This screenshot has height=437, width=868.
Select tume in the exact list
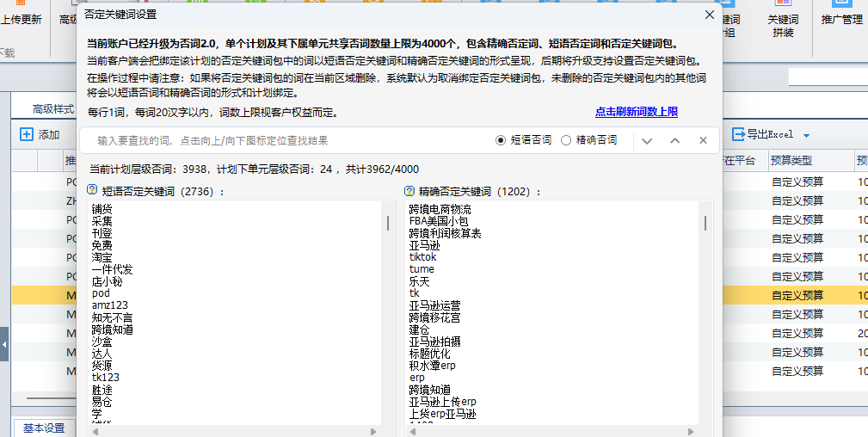tap(422, 269)
